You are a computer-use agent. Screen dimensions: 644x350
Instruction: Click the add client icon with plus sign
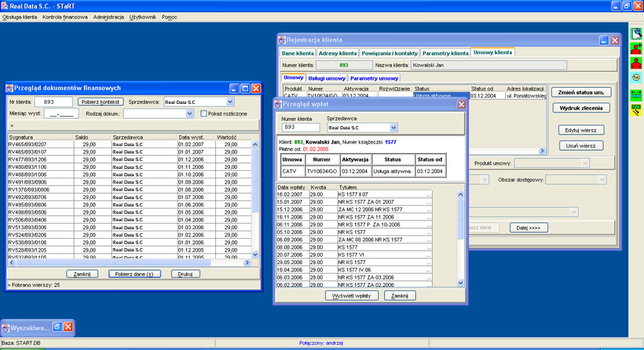point(637,48)
